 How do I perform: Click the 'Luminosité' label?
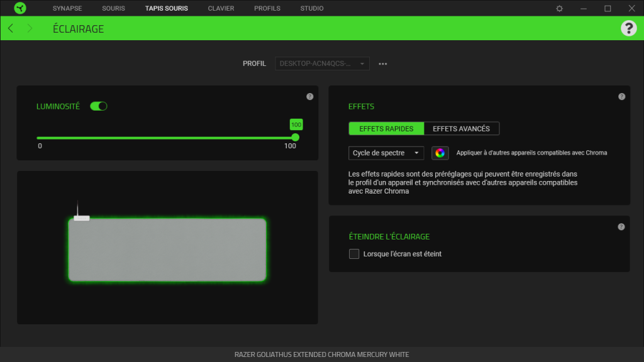point(58,106)
